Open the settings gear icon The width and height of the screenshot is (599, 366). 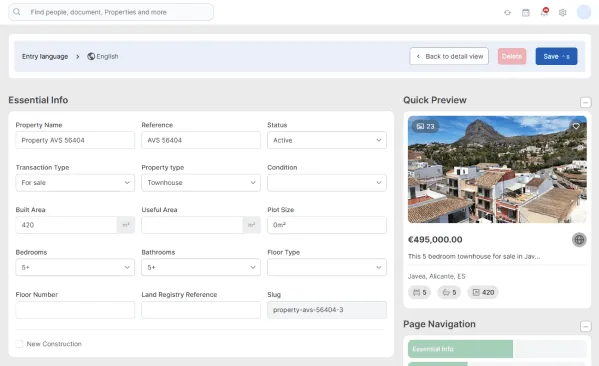(562, 13)
